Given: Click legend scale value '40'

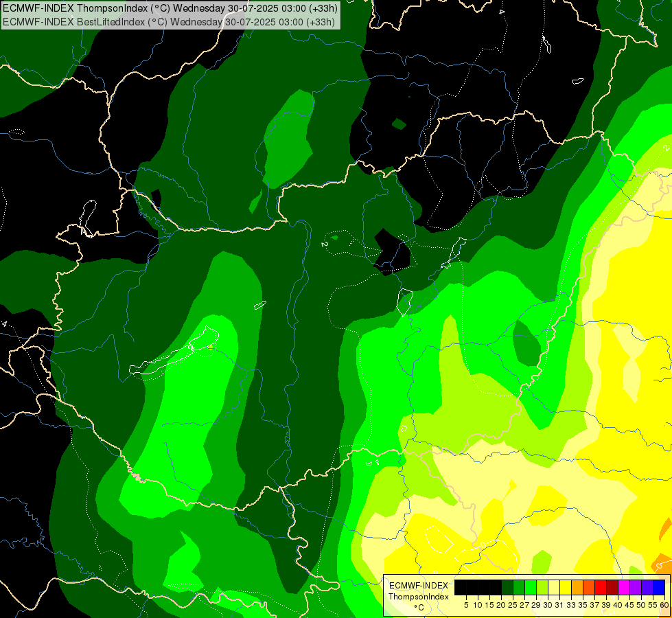Looking at the screenshot, I should pos(618,605).
